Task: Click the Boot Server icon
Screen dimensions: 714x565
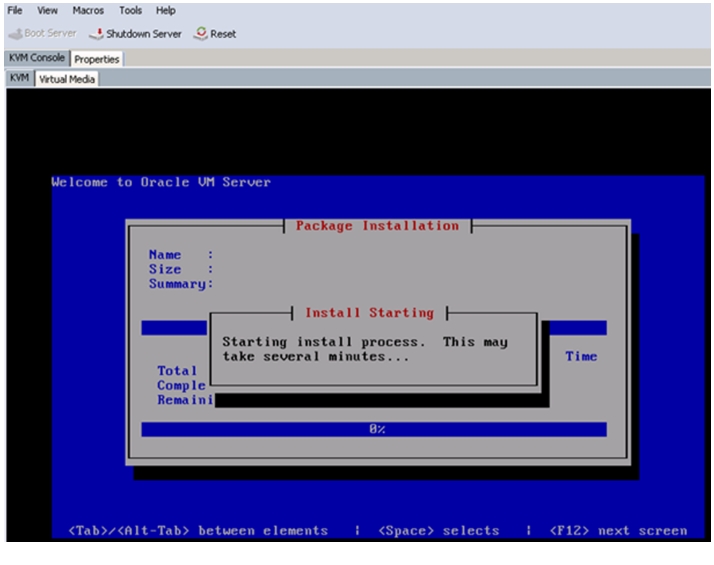Action: (x=15, y=34)
